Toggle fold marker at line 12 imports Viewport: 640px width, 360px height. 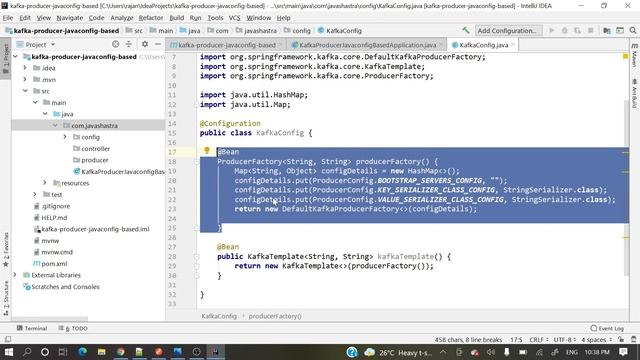tap(196, 104)
